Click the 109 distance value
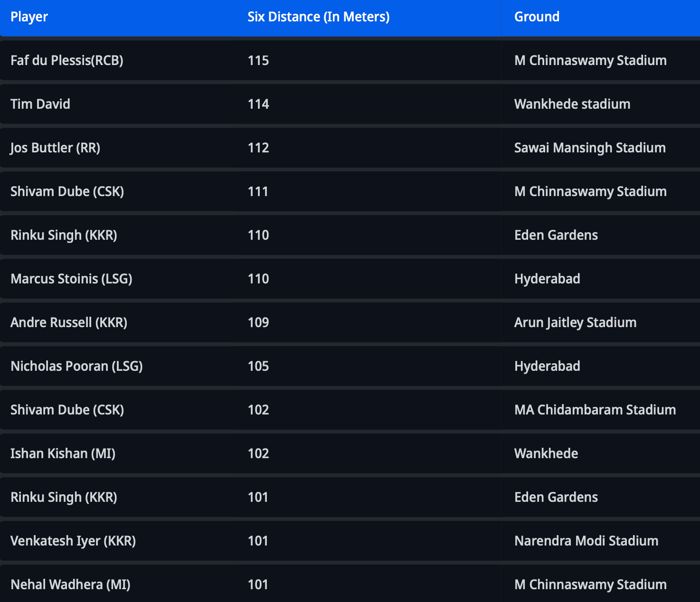This screenshot has width=700, height=602. [x=258, y=323]
